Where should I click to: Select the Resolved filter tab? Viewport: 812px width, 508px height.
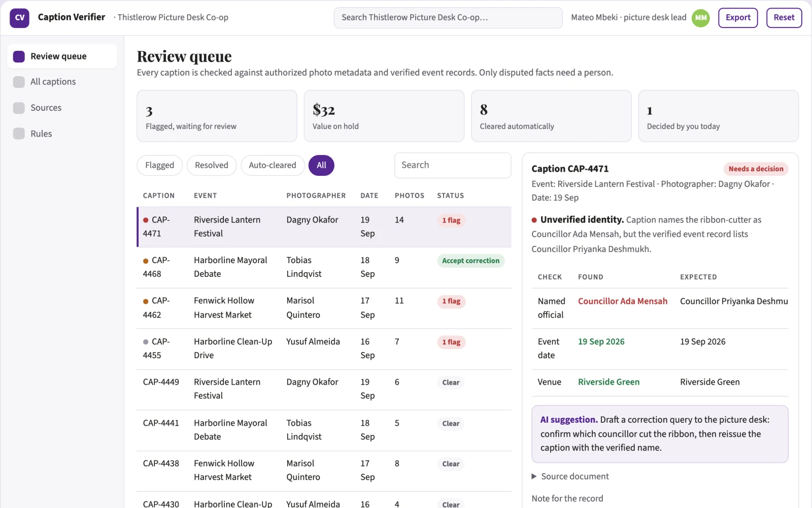(x=212, y=165)
